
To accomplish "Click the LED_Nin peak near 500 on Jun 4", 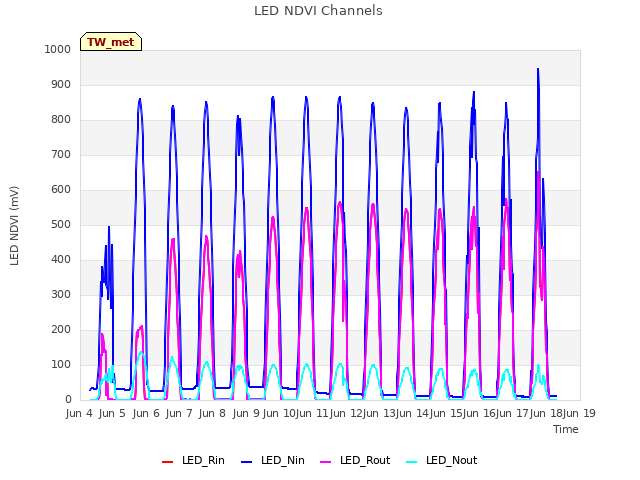I will (109, 227).
